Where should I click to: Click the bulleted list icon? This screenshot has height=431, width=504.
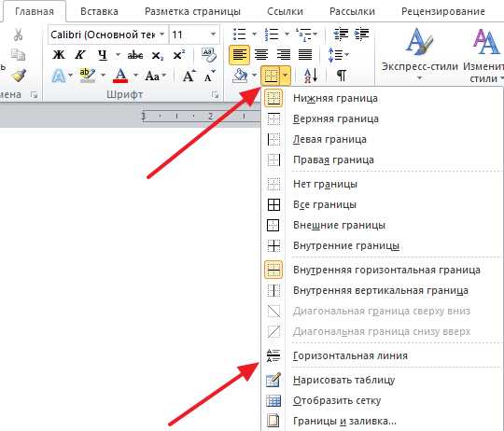tap(240, 34)
